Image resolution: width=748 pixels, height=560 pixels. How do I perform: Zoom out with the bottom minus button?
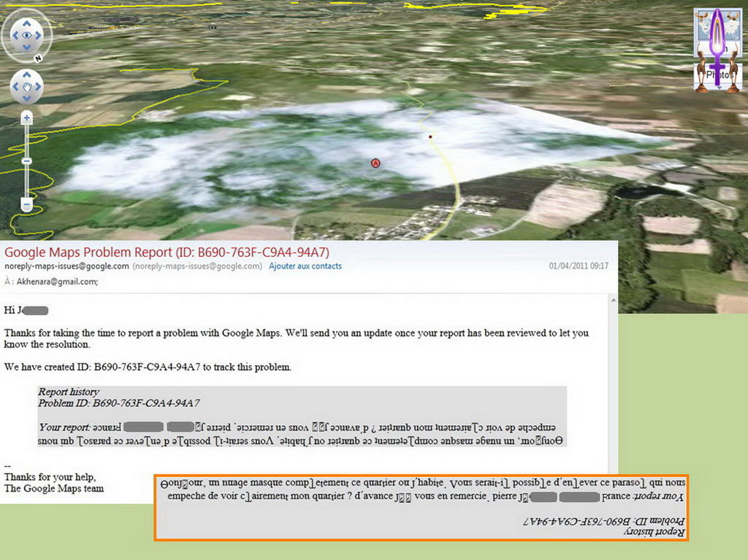pos(27,205)
